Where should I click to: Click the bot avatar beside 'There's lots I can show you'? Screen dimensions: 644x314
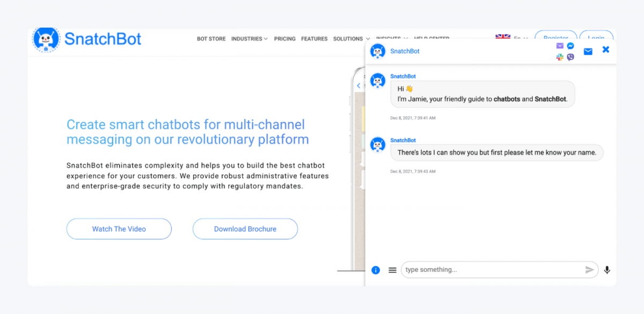378,144
